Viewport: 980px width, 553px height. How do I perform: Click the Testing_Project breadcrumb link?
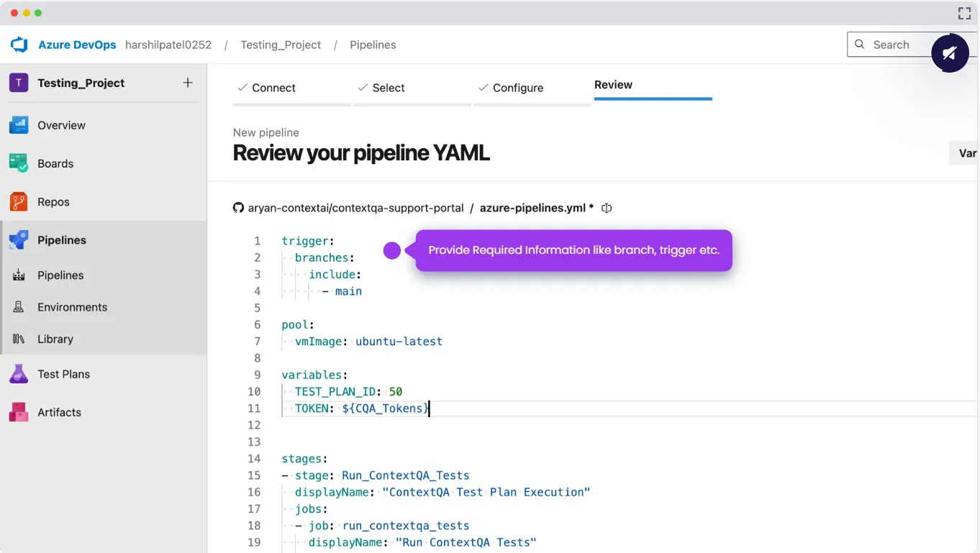click(281, 45)
